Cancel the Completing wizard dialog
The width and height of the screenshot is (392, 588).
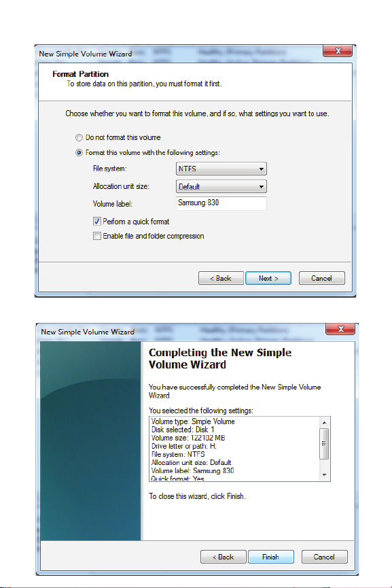click(x=324, y=557)
